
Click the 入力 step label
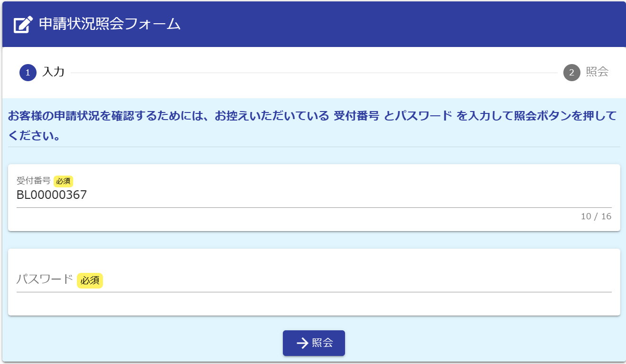(53, 72)
